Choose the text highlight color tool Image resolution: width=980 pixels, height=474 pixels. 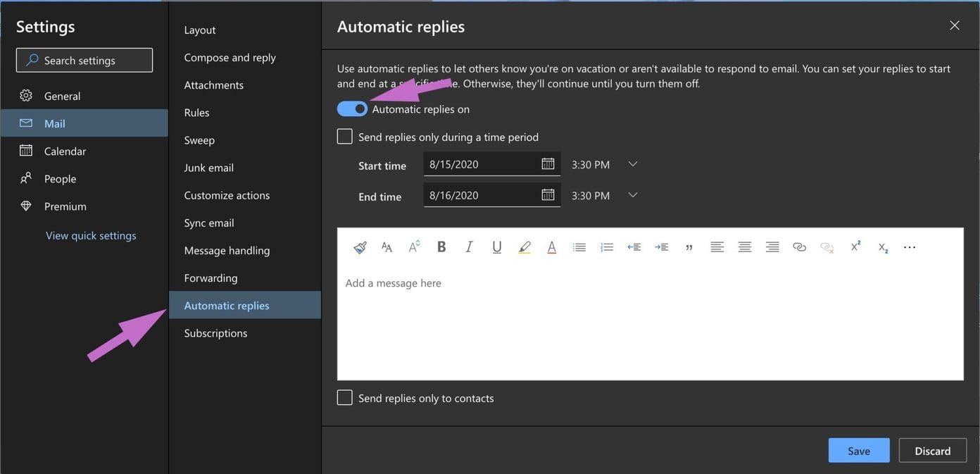click(524, 247)
